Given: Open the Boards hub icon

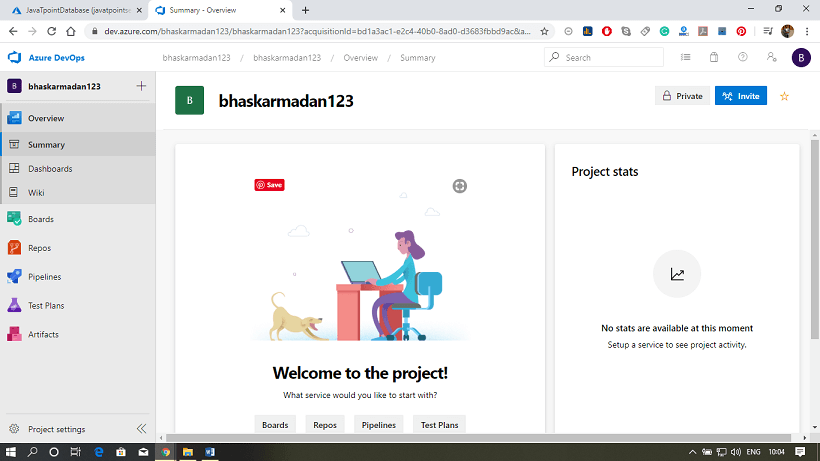Looking at the screenshot, I should point(14,219).
